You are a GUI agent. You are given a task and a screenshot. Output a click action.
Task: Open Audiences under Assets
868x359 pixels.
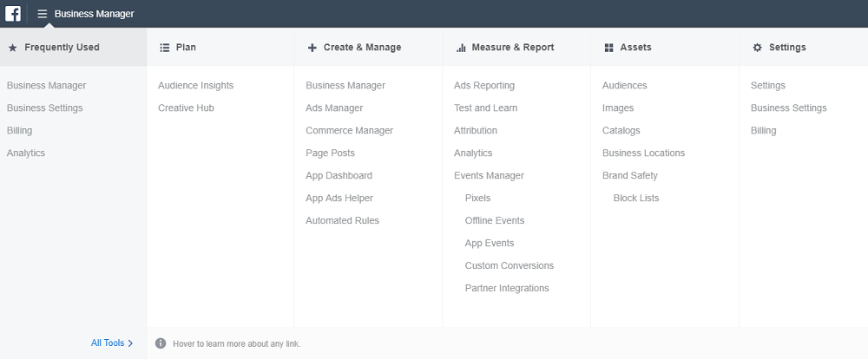point(624,86)
